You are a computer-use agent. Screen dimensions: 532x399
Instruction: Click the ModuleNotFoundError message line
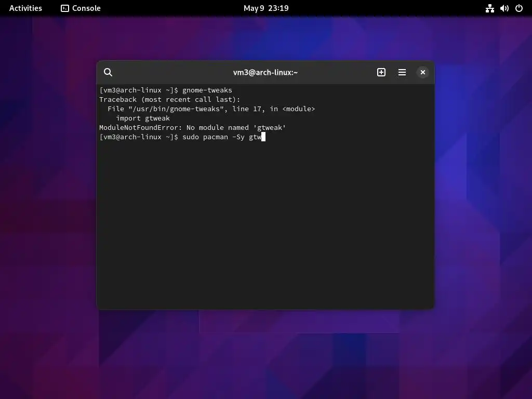pyautogui.click(x=192, y=128)
